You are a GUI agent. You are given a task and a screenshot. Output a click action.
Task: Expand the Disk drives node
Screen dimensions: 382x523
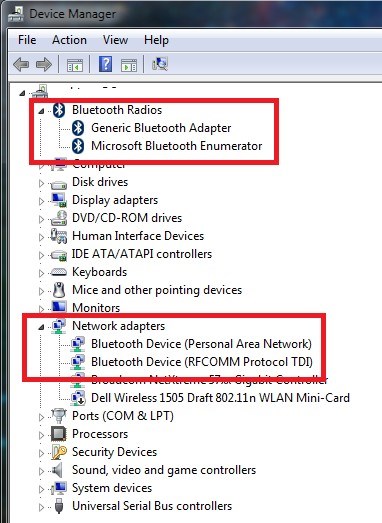click(41, 183)
